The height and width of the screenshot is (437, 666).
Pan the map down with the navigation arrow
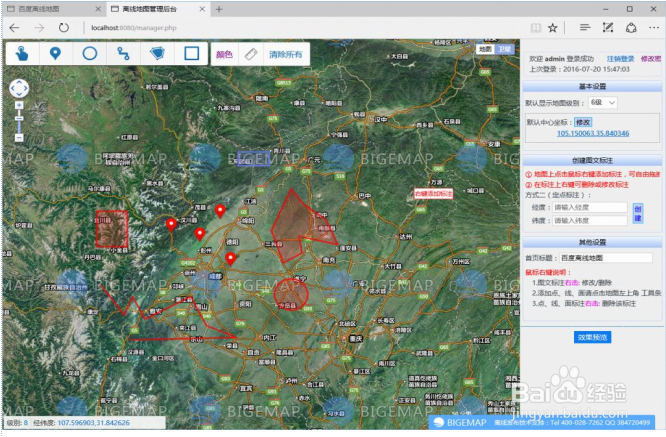pyautogui.click(x=19, y=94)
